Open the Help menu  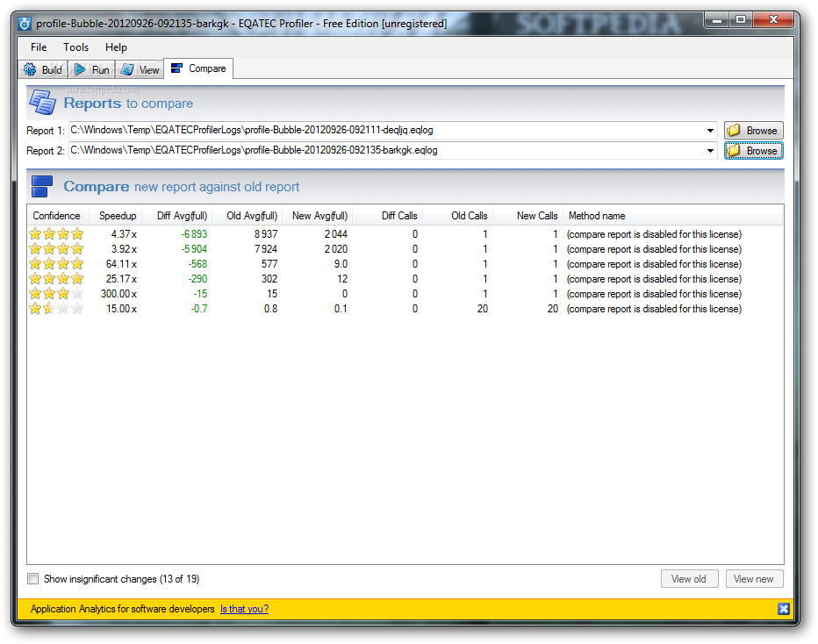pos(116,47)
